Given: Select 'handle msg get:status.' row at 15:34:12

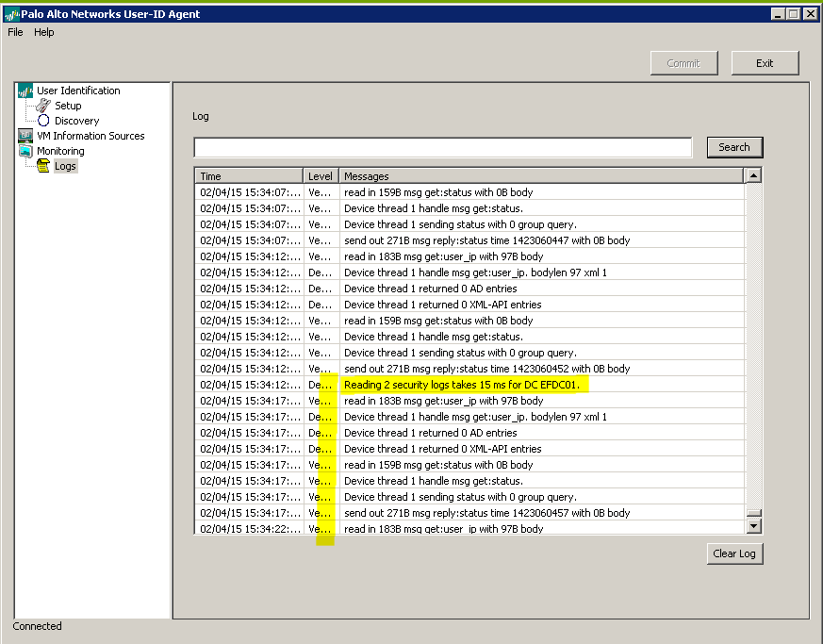Looking at the screenshot, I should coord(469,337).
